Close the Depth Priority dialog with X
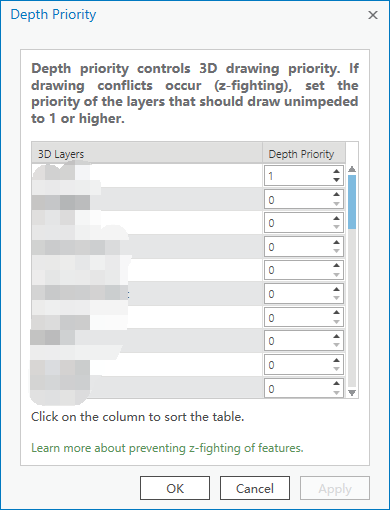The height and width of the screenshot is (510, 390). click(373, 15)
